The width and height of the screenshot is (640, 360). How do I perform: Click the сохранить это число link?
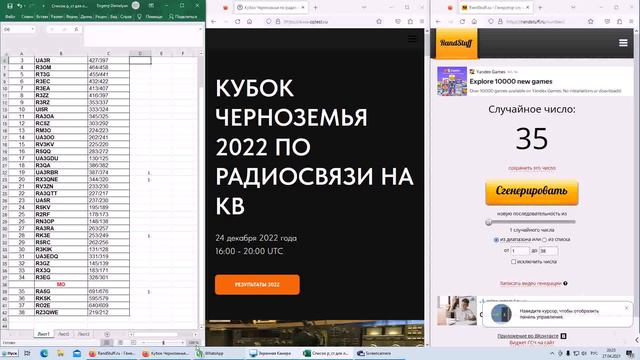[x=531, y=168]
